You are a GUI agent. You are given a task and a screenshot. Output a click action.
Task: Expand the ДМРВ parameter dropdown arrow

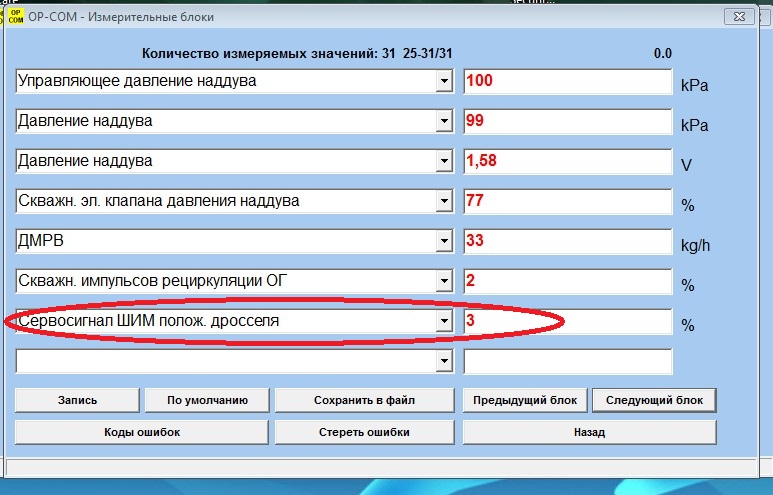[x=444, y=241]
